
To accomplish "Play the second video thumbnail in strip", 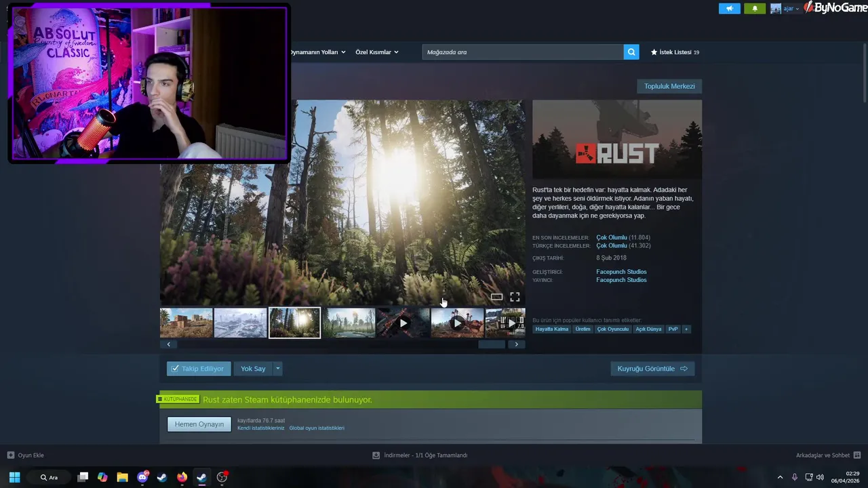I will tap(457, 323).
